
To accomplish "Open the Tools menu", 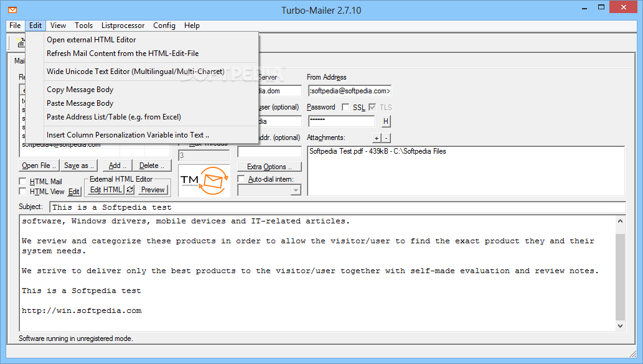I will tap(83, 26).
